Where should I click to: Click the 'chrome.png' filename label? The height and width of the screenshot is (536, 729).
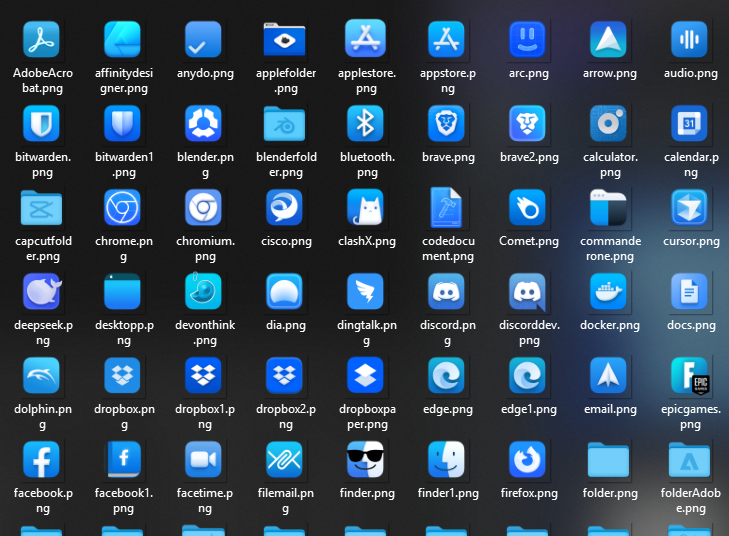124,249
